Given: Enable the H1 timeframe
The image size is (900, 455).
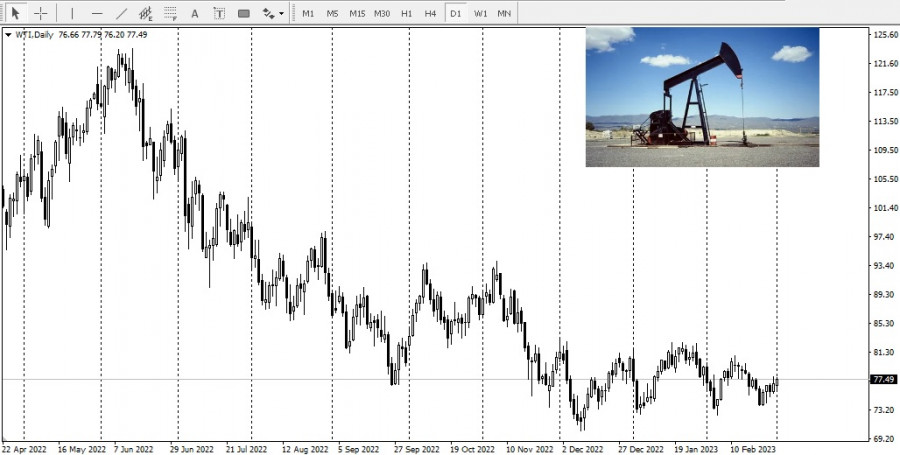Looking at the screenshot, I should (406, 13).
